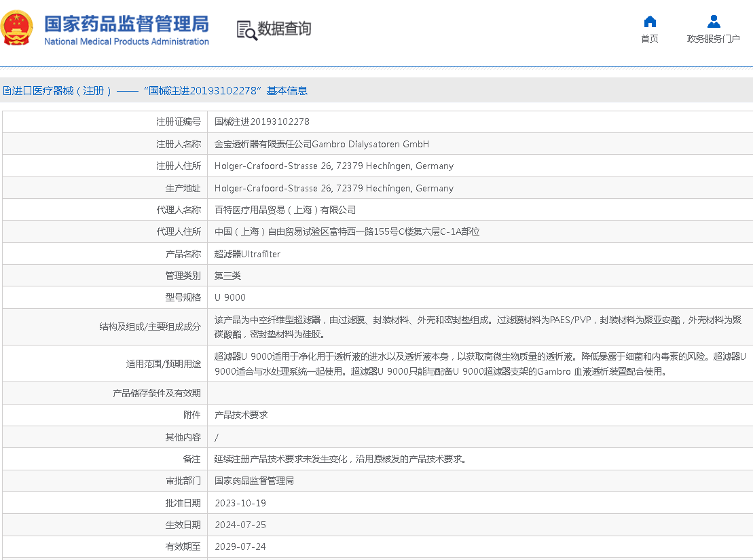The image size is (753, 560).
Task: Click the 国家药品监督管理局 site title
Action: pos(127,24)
